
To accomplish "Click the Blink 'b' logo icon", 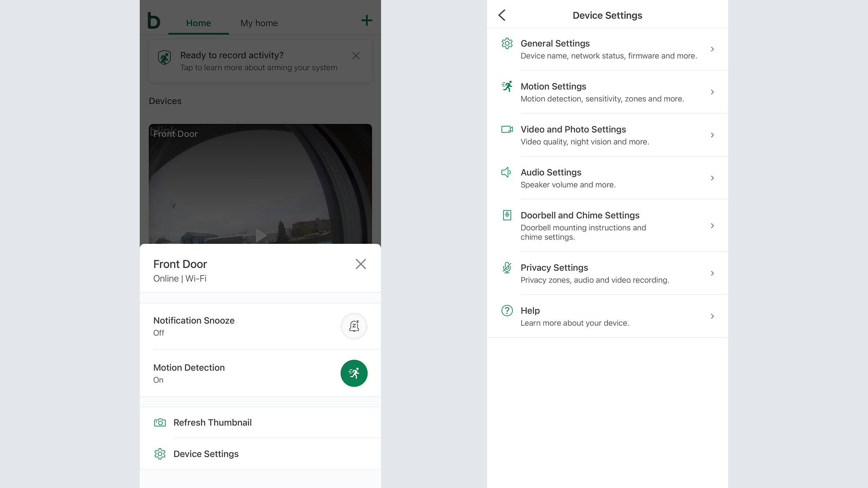I will coord(154,21).
